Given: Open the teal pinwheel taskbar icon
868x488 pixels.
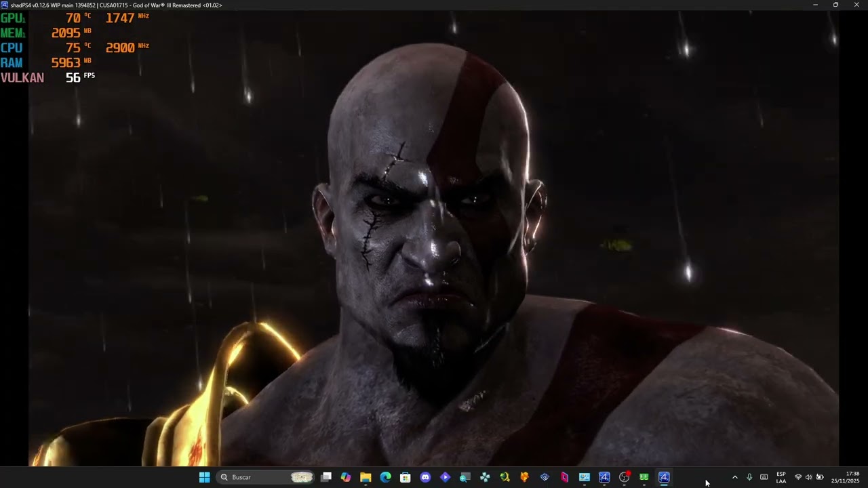Looking at the screenshot, I should click(x=485, y=477).
